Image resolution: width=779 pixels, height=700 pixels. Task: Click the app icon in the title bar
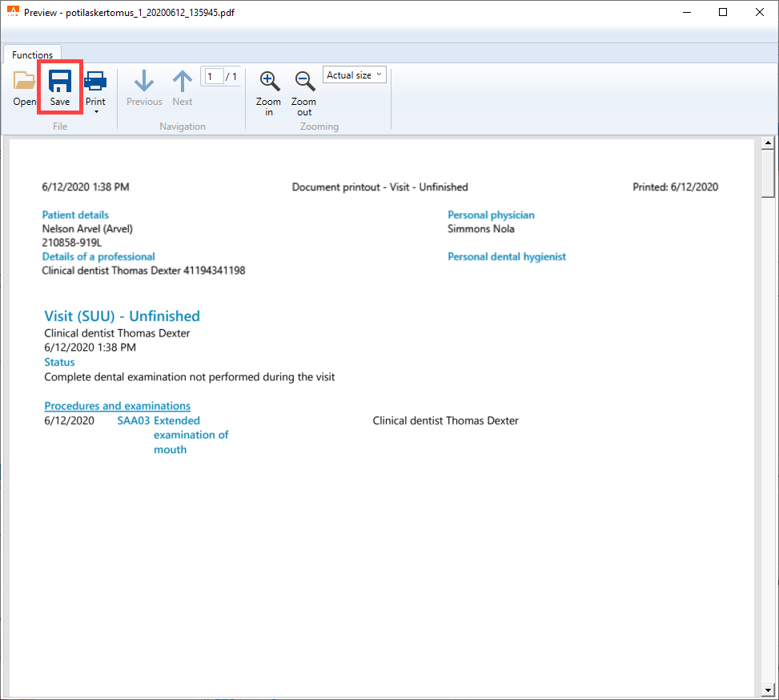[13, 11]
